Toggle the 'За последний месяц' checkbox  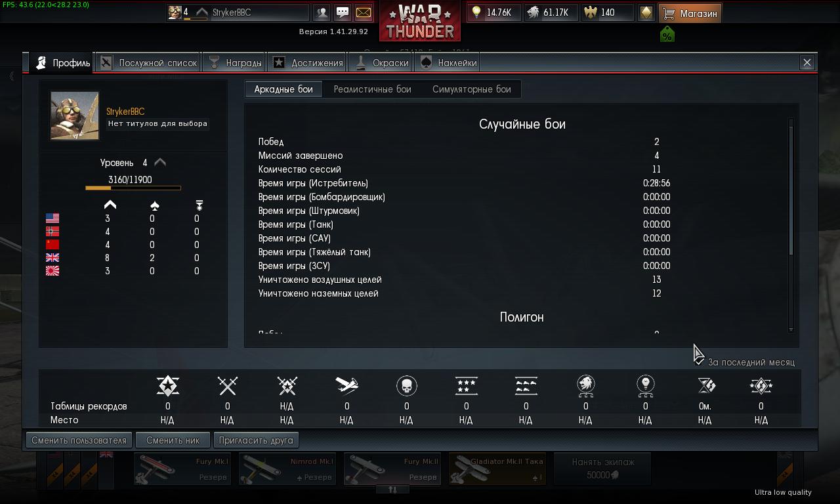700,362
